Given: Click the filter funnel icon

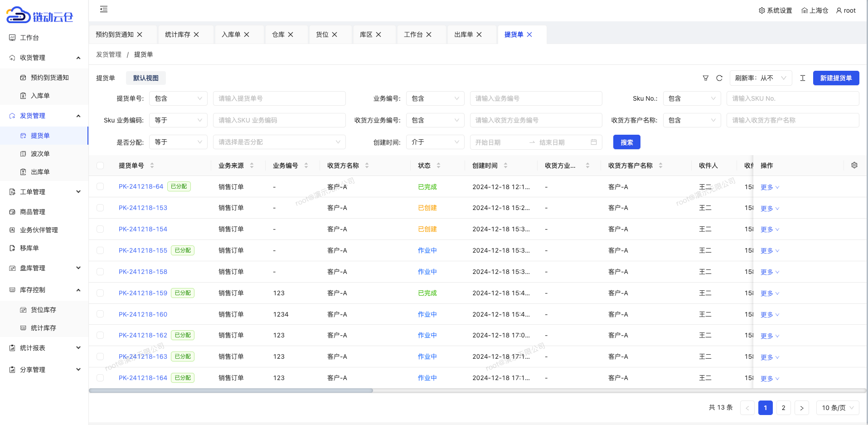Looking at the screenshot, I should pos(705,78).
